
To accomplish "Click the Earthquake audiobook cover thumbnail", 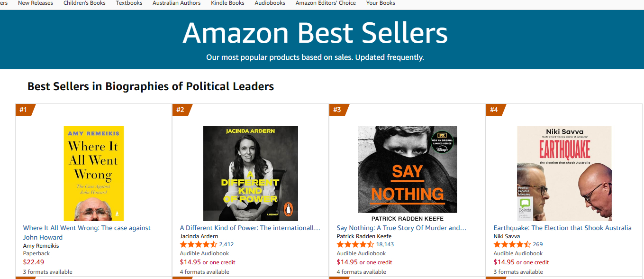I will click(x=564, y=173).
